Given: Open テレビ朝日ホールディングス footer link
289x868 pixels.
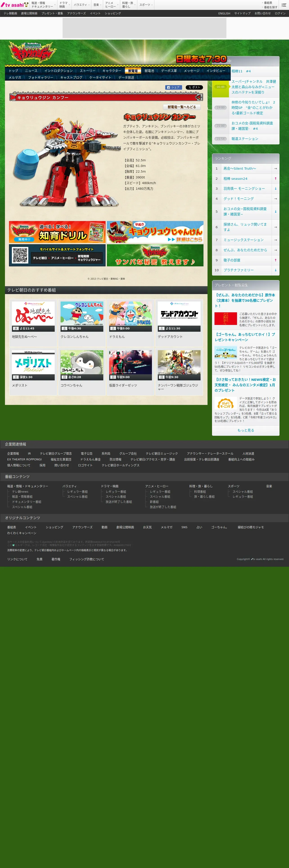Looking at the screenshot, I should [x=120, y=465].
